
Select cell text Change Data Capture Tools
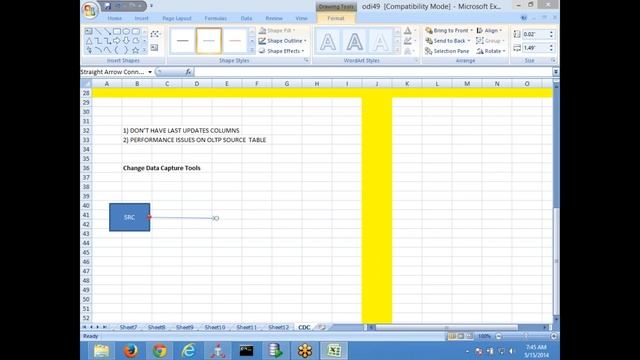click(x=162, y=168)
